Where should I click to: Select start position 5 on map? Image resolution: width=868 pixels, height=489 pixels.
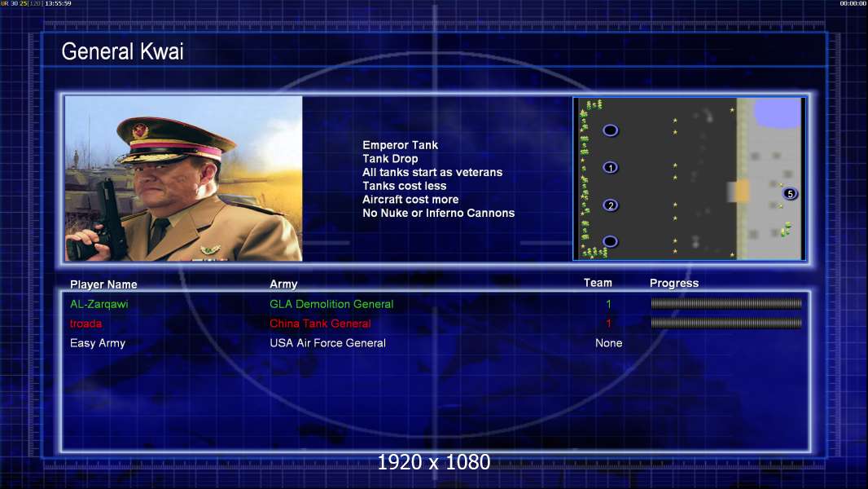(790, 194)
